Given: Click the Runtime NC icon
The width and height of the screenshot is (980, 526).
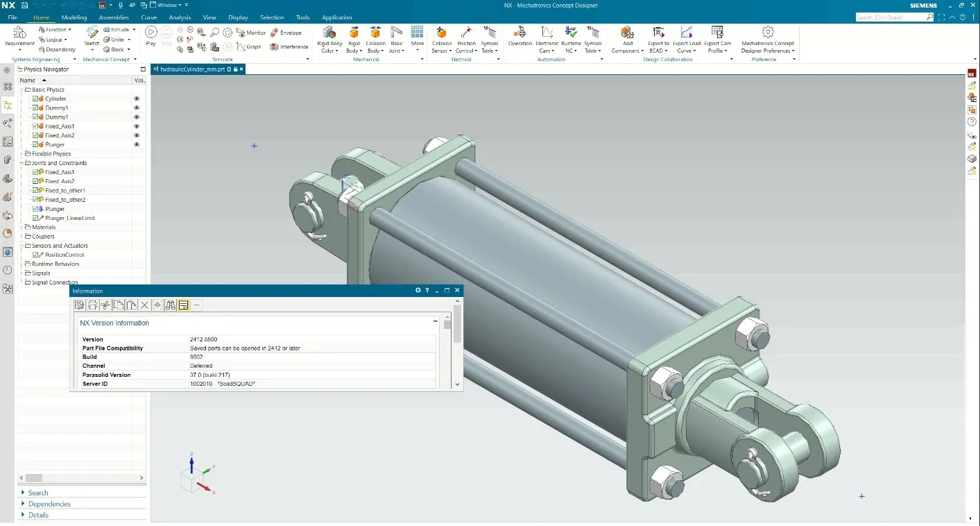Looking at the screenshot, I should (571, 33).
